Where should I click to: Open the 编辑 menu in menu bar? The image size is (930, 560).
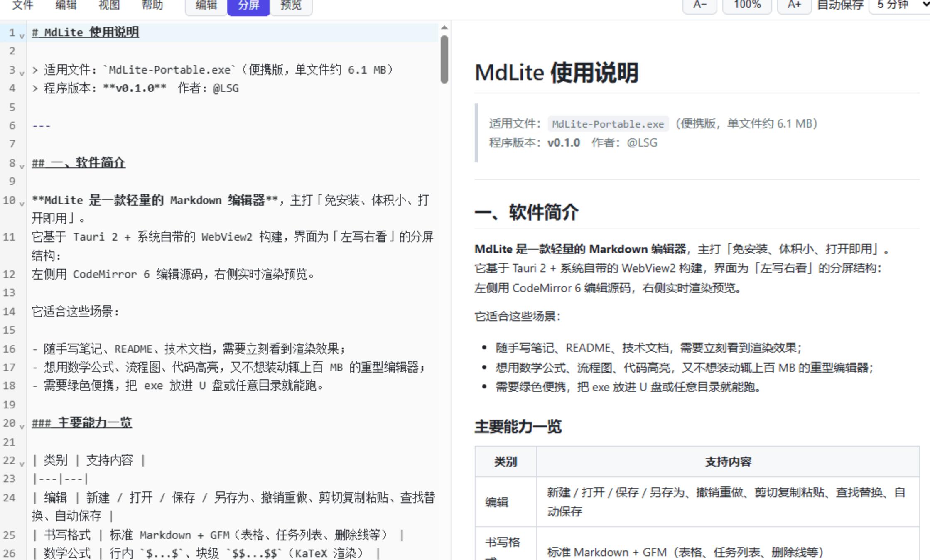(66, 5)
